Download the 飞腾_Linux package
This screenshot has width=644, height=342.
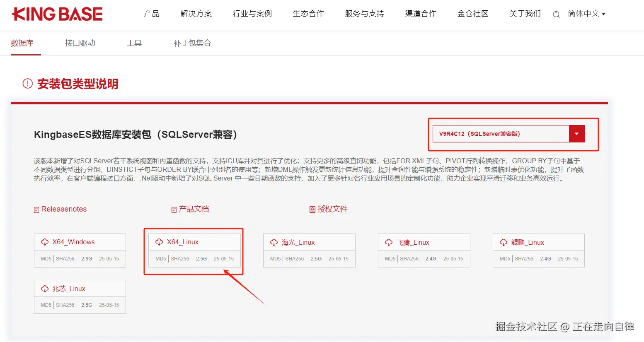pos(413,243)
